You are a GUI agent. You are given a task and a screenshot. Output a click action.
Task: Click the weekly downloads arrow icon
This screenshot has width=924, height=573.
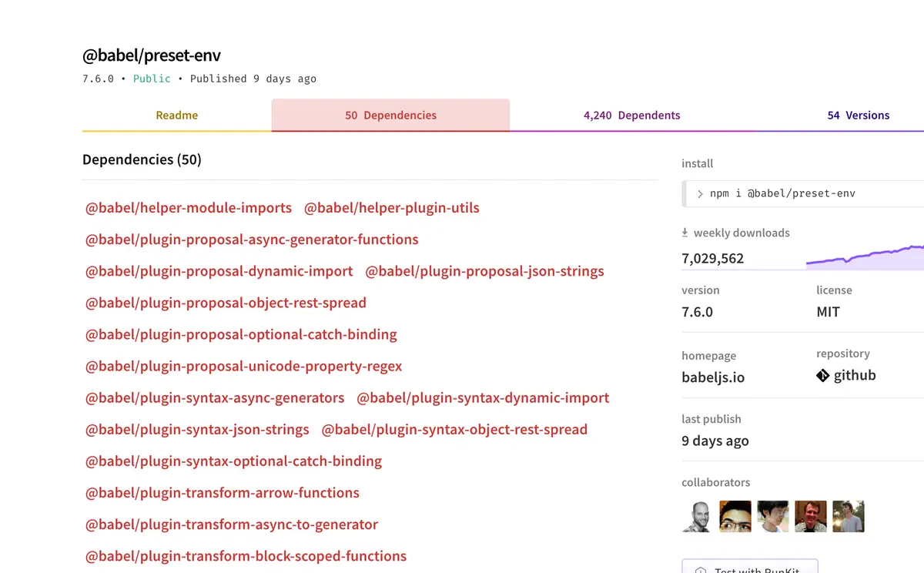685,233
